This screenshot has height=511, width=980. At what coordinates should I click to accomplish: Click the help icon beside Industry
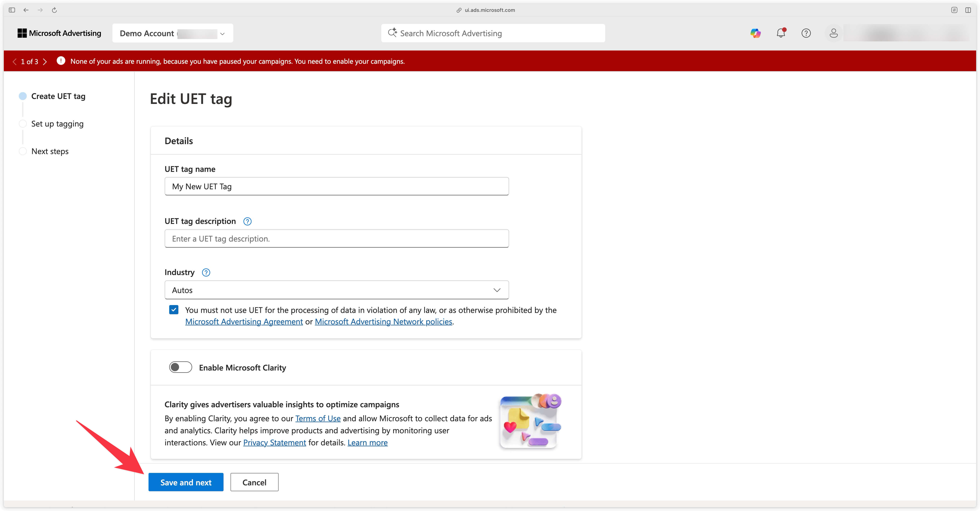[205, 272]
